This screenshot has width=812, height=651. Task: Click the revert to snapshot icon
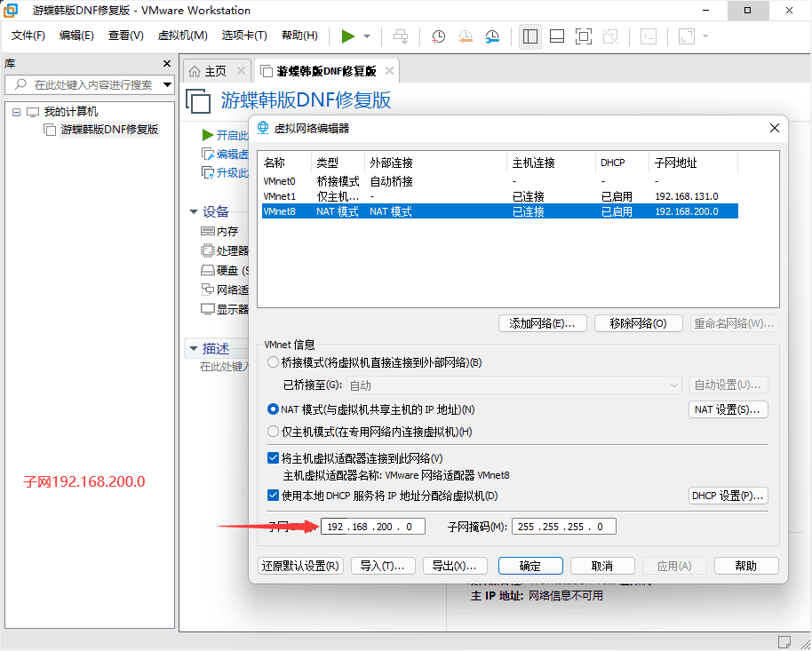point(466,36)
